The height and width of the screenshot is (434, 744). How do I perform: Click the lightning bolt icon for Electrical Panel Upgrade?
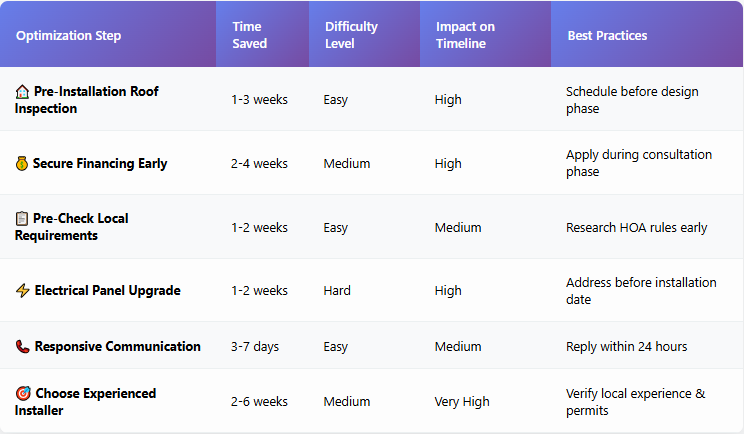22,290
